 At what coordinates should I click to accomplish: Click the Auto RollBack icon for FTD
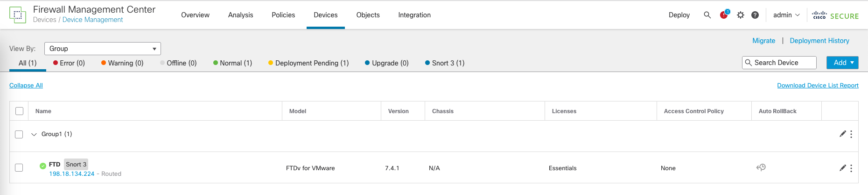(x=761, y=167)
